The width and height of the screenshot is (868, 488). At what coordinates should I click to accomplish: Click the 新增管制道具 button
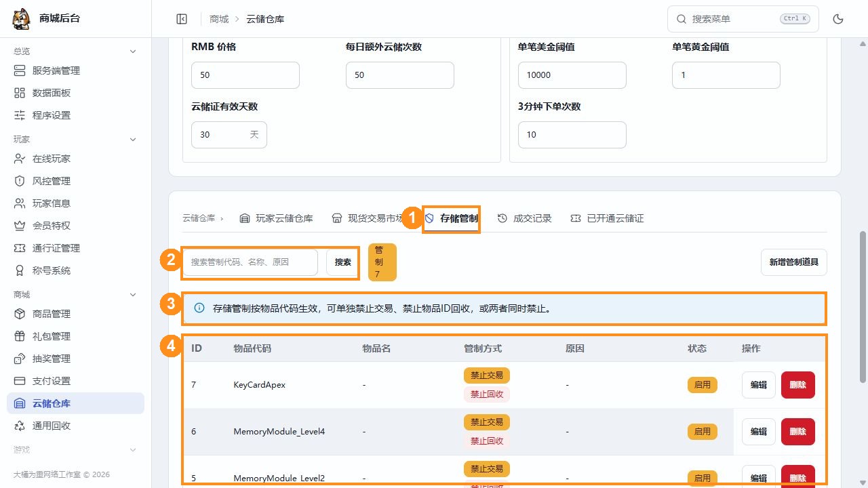[x=794, y=262]
